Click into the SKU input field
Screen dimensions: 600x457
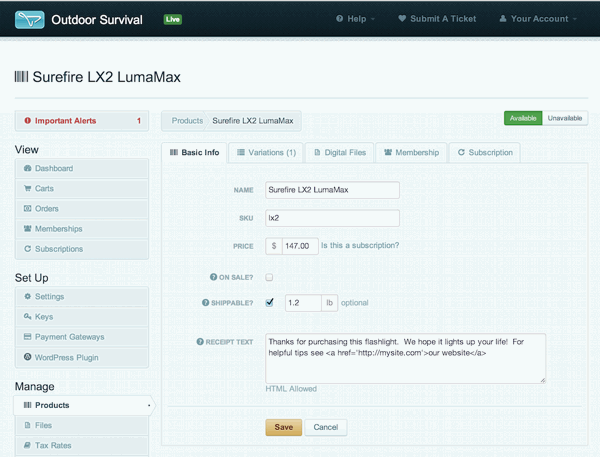coord(332,218)
